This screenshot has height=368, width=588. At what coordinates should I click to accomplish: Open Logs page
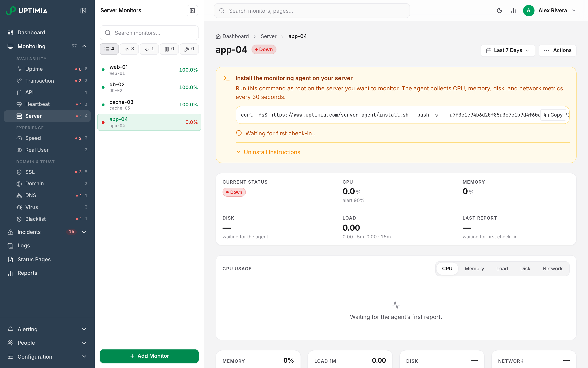pos(47,246)
